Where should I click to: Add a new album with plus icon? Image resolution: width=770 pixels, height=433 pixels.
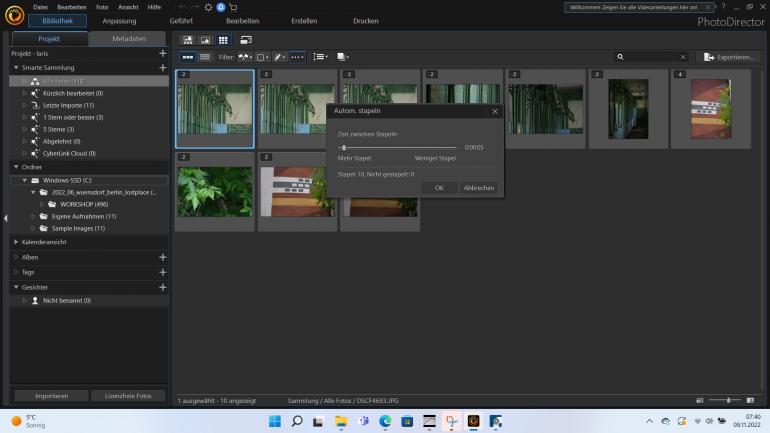click(162, 257)
